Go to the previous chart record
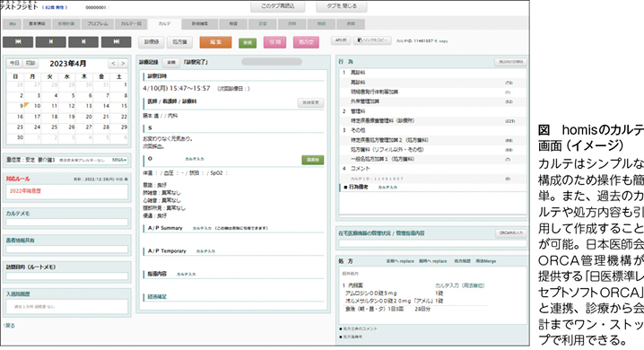Screen dimensions: 644x350 50,42
